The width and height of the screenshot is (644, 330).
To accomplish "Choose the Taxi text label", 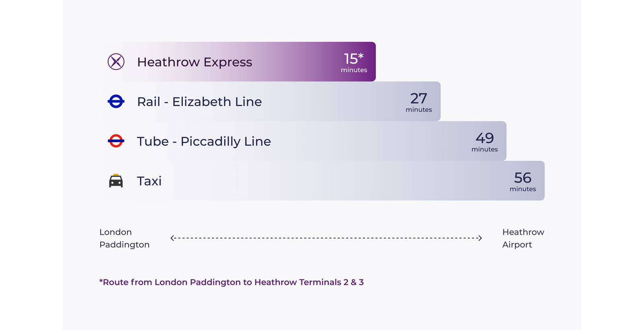I will pyautogui.click(x=149, y=181).
